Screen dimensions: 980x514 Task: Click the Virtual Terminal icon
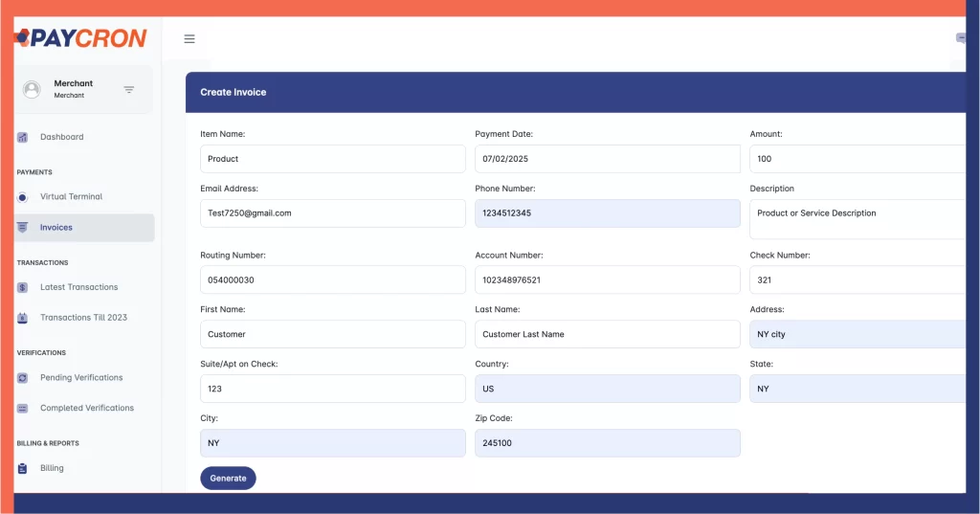click(23, 197)
